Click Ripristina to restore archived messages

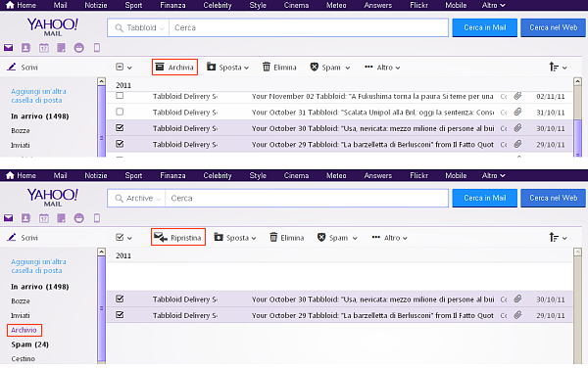178,238
